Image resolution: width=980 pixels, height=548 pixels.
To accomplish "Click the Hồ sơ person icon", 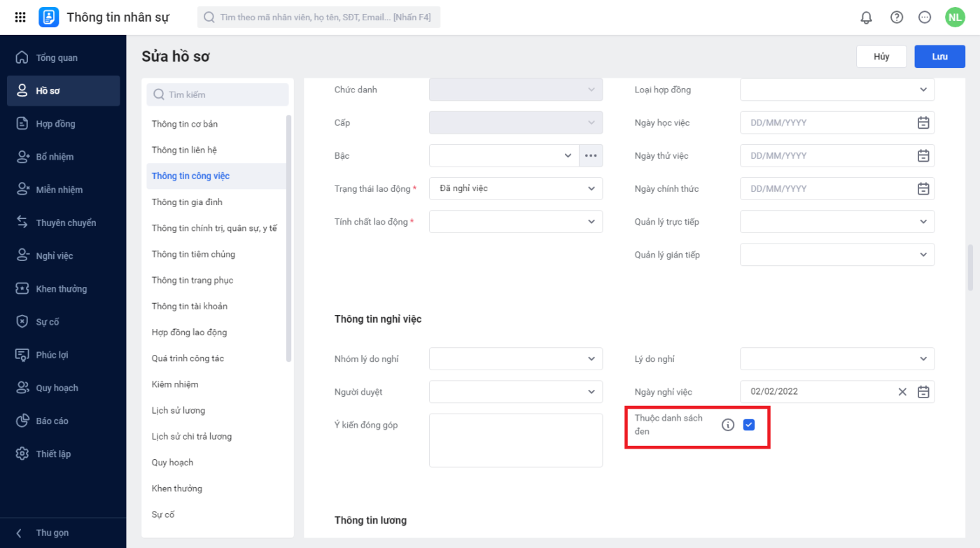I will point(22,91).
